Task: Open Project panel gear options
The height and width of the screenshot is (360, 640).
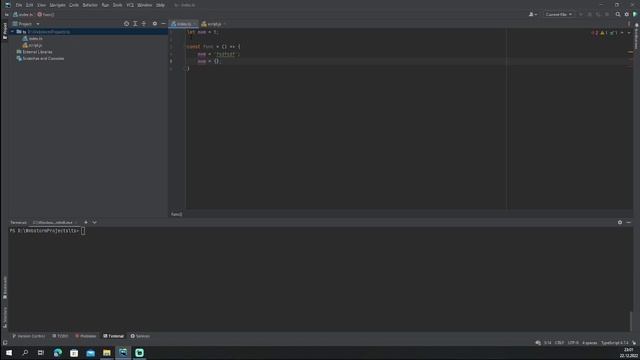Action: pyautogui.click(x=155, y=24)
